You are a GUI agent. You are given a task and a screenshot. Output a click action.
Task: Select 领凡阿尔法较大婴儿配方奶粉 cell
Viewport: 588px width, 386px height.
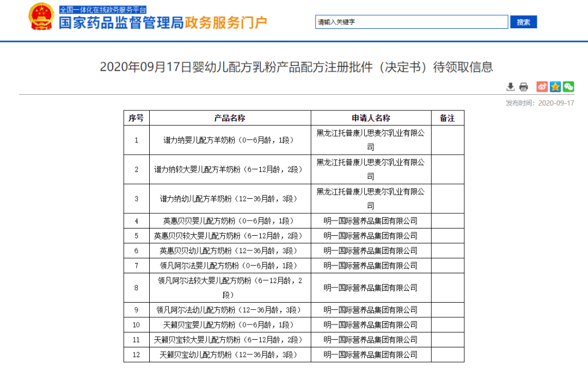pos(230,287)
